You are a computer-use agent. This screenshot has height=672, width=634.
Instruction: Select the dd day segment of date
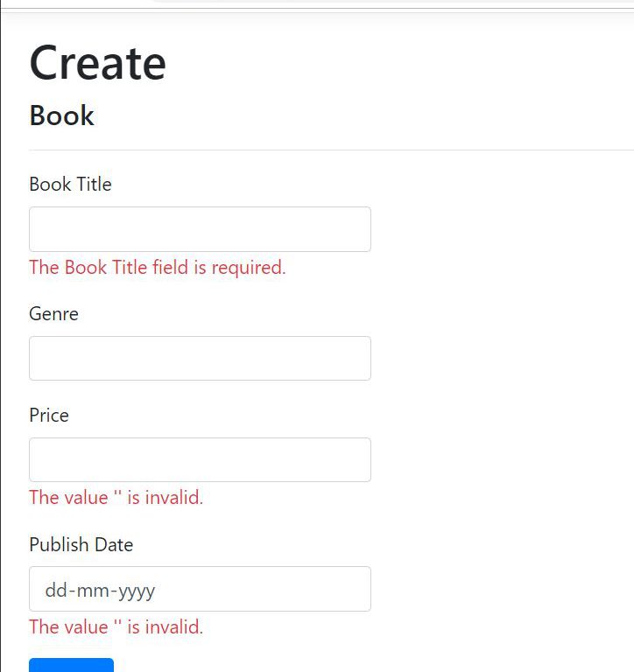(x=55, y=591)
